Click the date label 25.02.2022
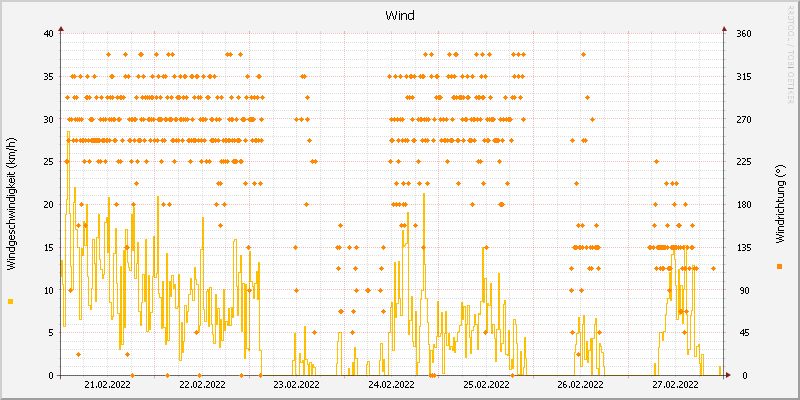The width and height of the screenshot is (800, 400). tap(486, 384)
